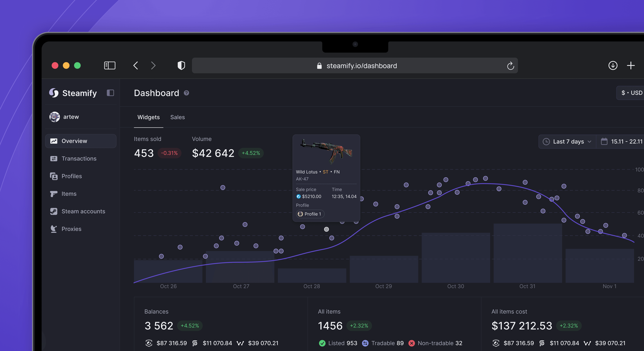Click the AK-47 Wild Lotus image
The width and height of the screenshot is (644, 351).
coord(326,152)
